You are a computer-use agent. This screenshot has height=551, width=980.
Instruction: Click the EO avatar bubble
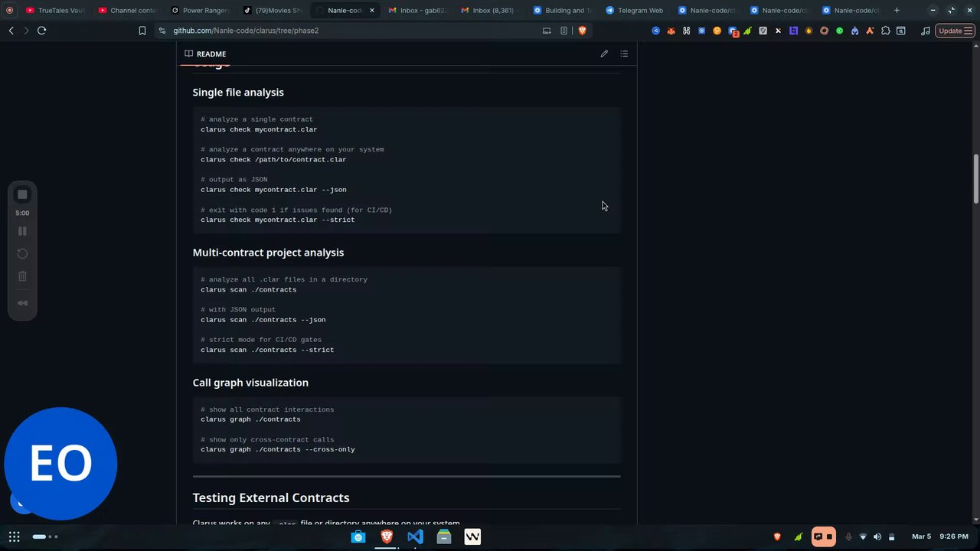pos(60,464)
